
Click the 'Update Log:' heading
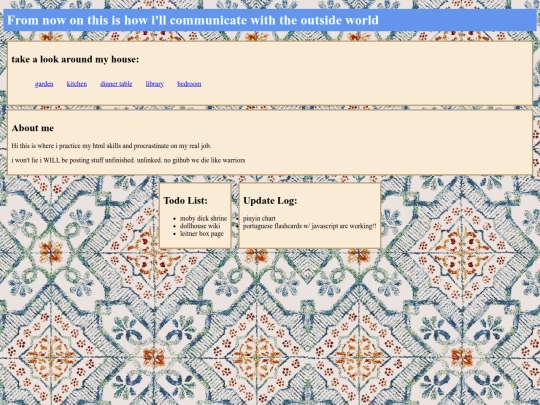[x=270, y=200]
